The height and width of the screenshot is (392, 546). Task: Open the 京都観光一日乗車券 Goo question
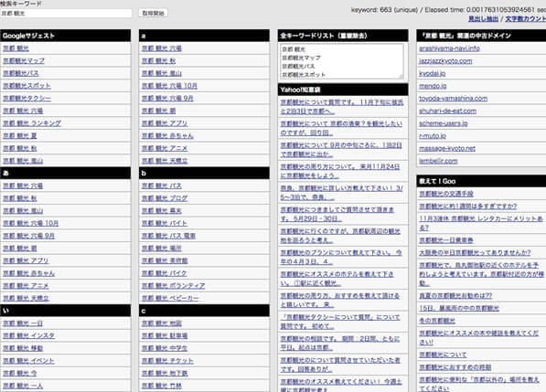[446, 240]
